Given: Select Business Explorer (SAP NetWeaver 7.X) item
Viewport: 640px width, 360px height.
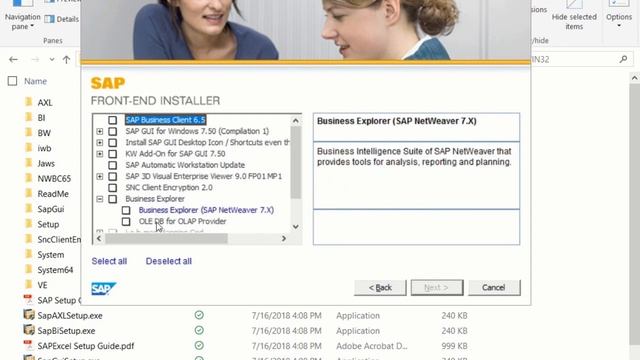Looking at the screenshot, I should pos(206,210).
